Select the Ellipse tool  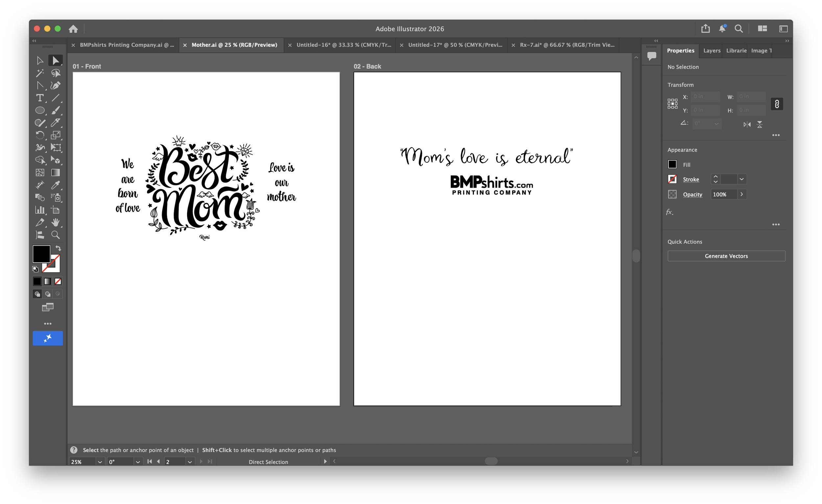pos(40,110)
